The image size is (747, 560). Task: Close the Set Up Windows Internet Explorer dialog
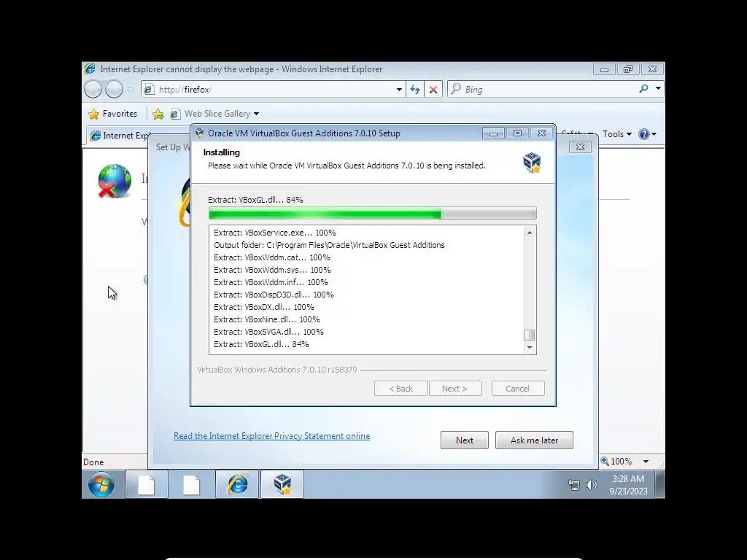coord(580,147)
